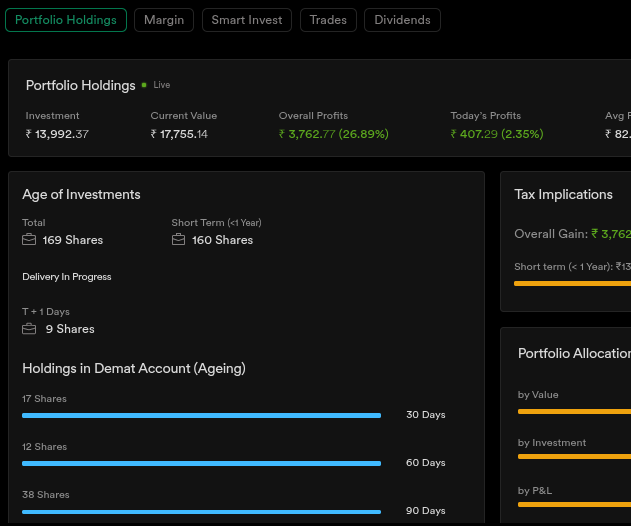The image size is (631, 526).
Task: Click the Tax Implications heading
Action: click(x=563, y=195)
